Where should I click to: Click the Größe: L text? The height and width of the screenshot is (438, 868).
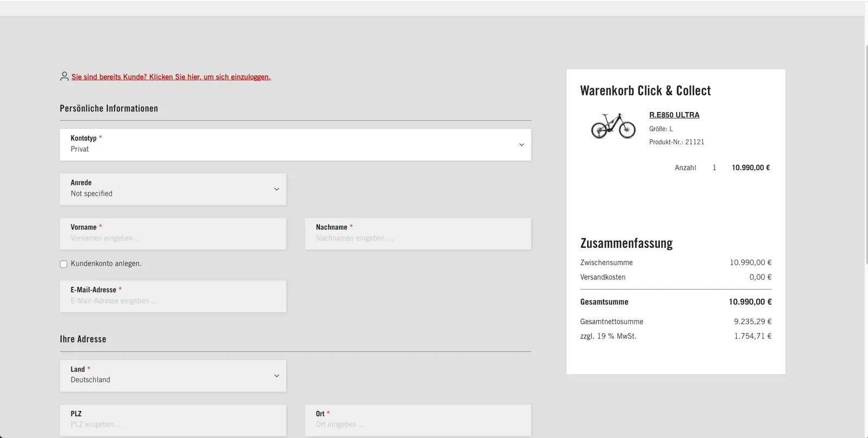[661, 129]
